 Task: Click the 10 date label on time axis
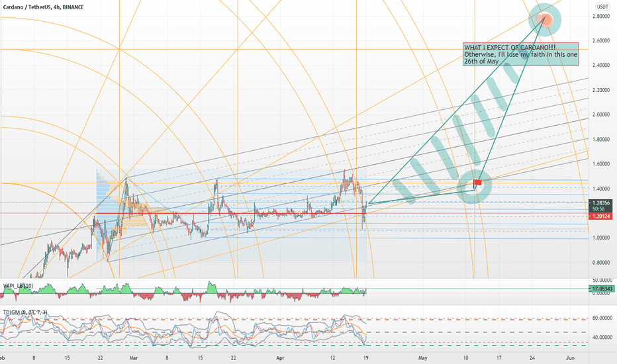(465, 358)
